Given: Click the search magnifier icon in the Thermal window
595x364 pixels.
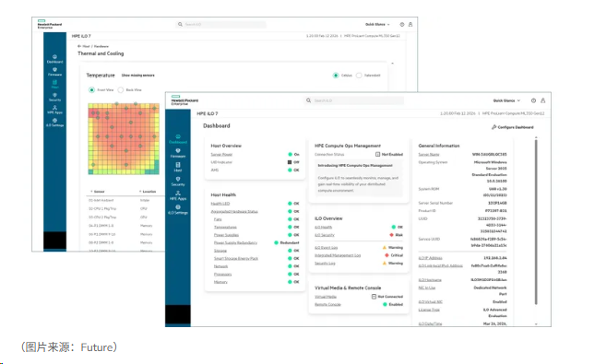Looking at the screenshot, I should tap(180, 24).
